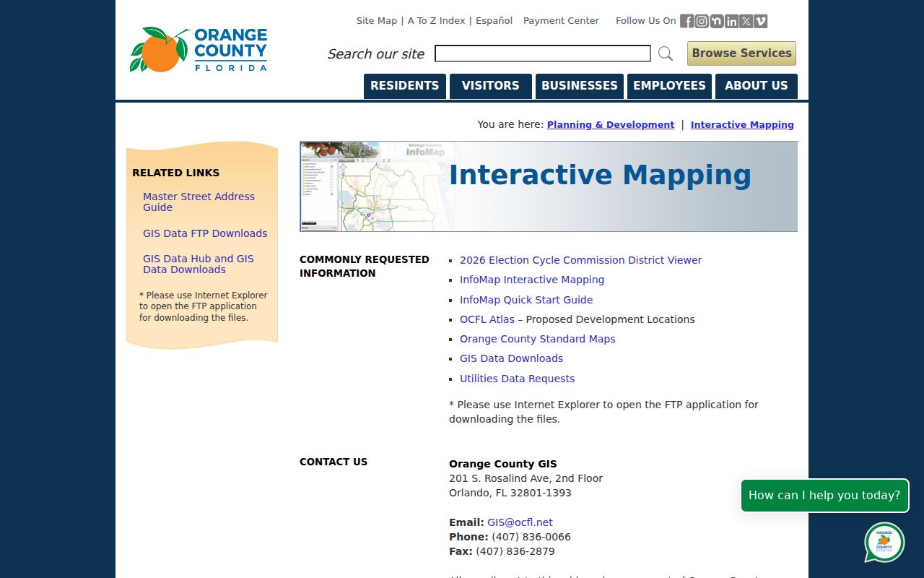Viewport: 924px width, 578px height.
Task: Open the Residents menu
Action: 404,86
